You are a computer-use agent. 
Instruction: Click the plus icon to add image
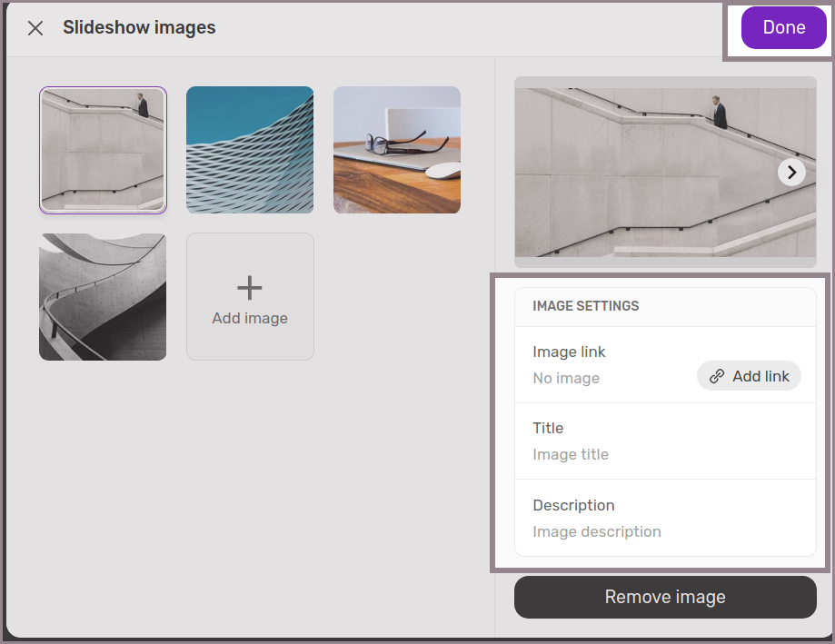(x=250, y=288)
